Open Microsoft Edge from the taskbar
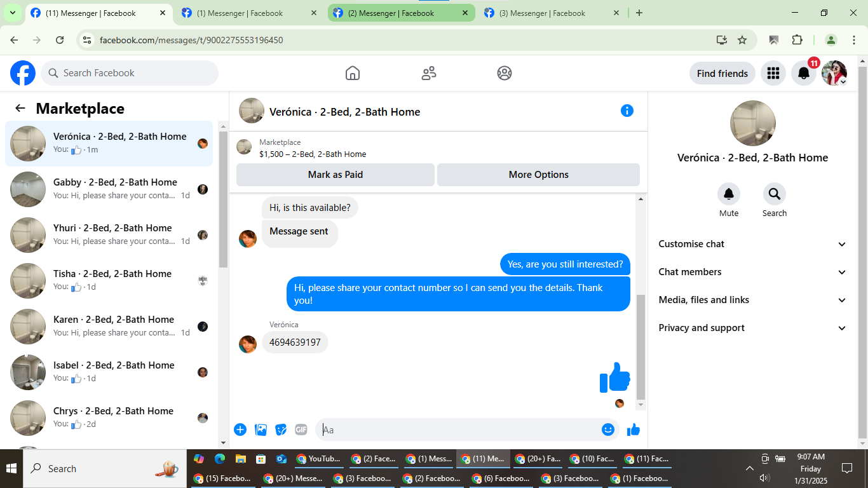868x488 pixels. pos(220,459)
